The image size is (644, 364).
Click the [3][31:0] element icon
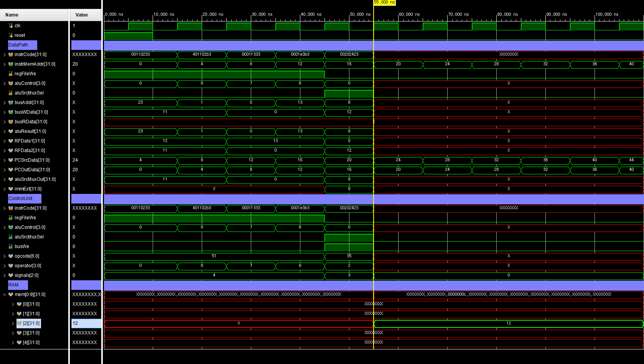(19, 333)
